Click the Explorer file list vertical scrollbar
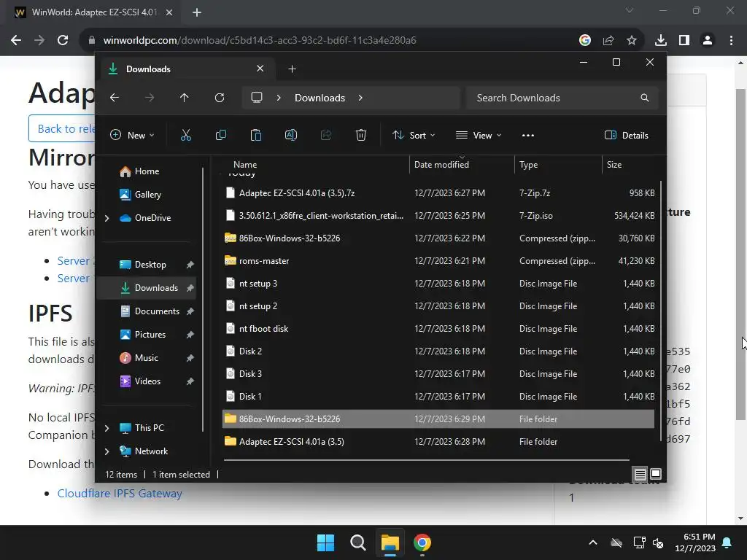This screenshot has height=560, width=747. (x=661, y=311)
